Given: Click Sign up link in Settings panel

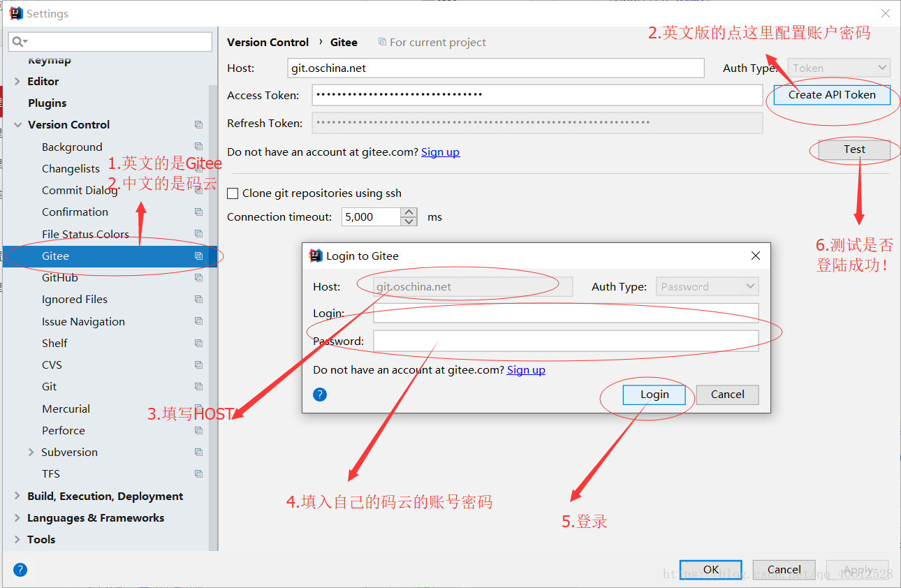Looking at the screenshot, I should click(440, 152).
